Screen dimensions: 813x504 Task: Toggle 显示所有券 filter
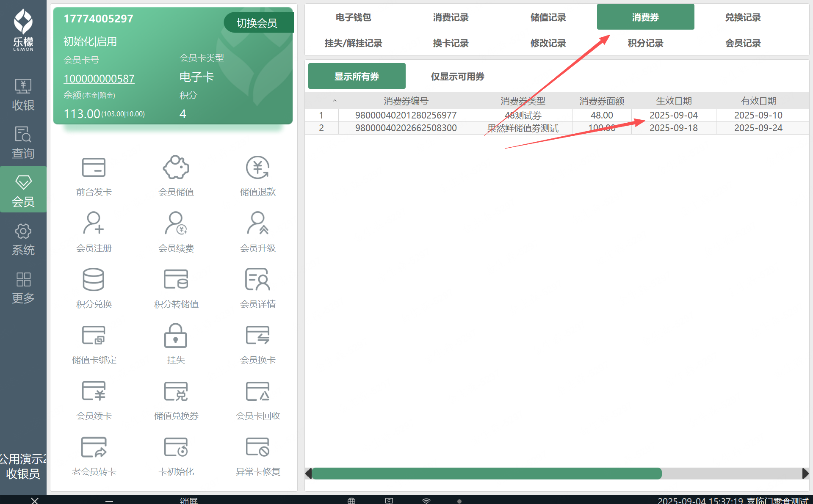357,77
